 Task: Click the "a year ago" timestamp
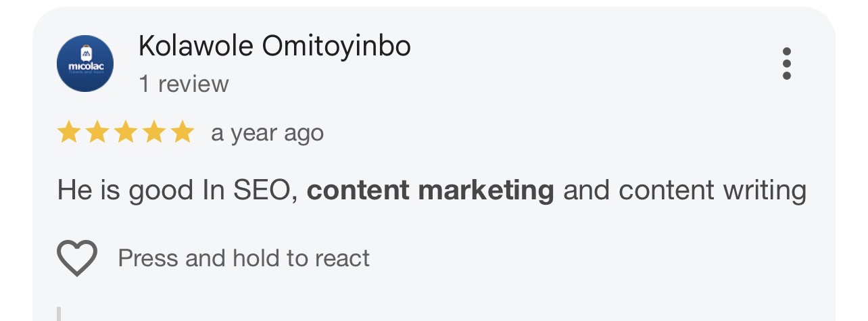(268, 133)
